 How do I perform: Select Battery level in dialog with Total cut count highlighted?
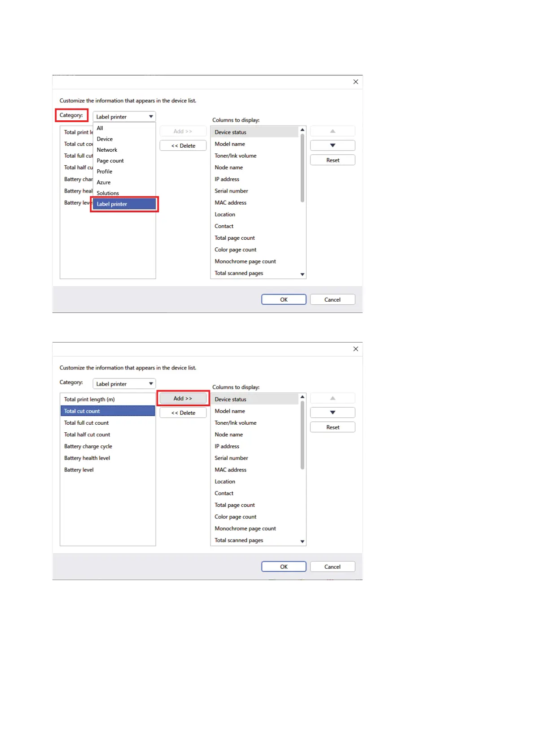point(108,469)
